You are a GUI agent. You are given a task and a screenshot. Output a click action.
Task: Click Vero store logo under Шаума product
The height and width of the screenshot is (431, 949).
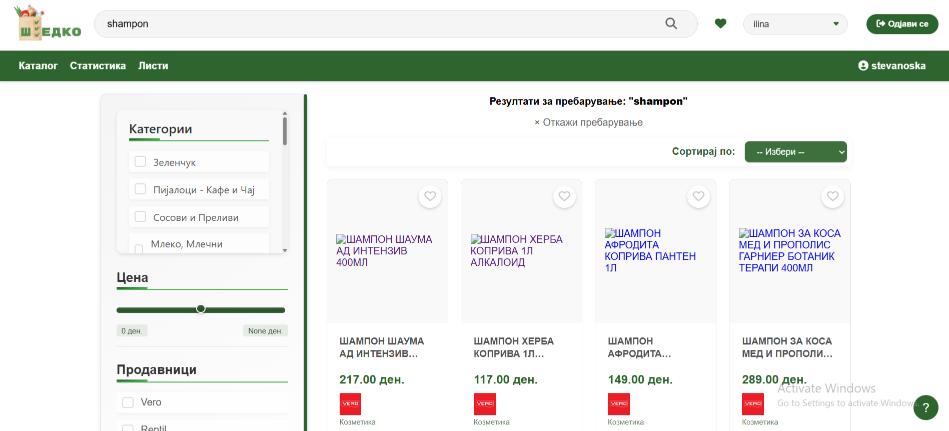point(350,404)
